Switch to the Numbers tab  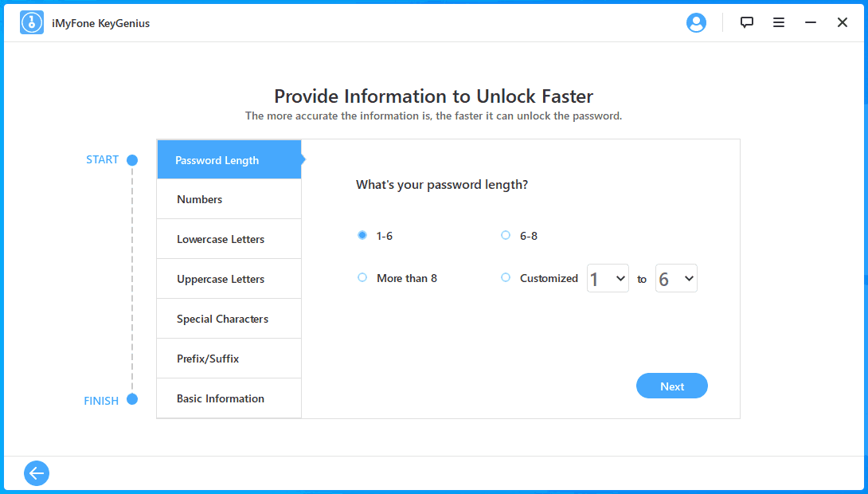[x=229, y=199]
